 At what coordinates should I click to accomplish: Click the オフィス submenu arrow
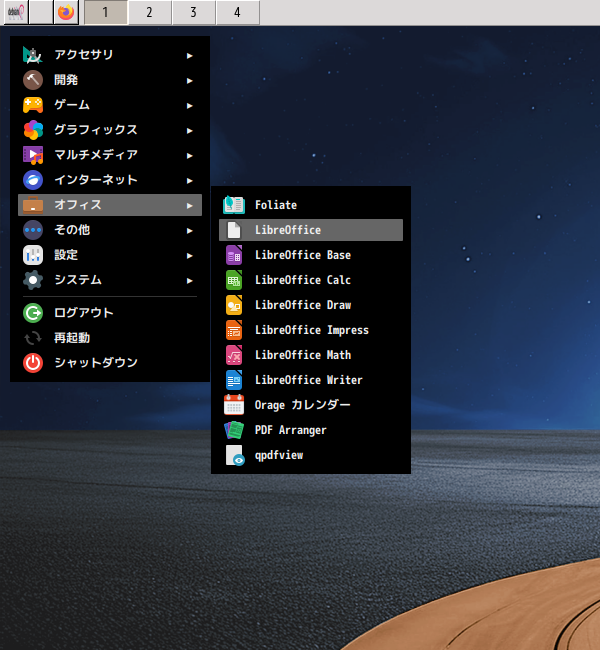point(189,206)
